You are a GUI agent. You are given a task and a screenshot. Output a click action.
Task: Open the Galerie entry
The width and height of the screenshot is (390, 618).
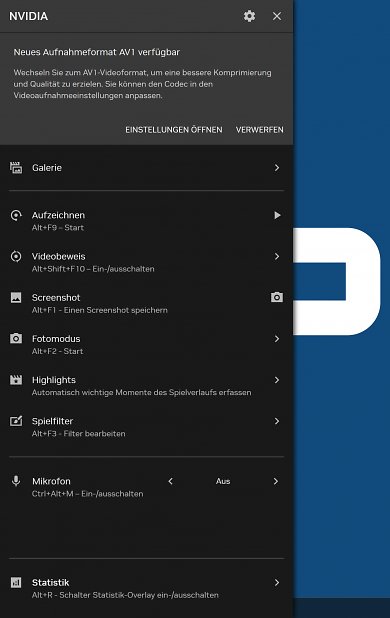[146, 168]
